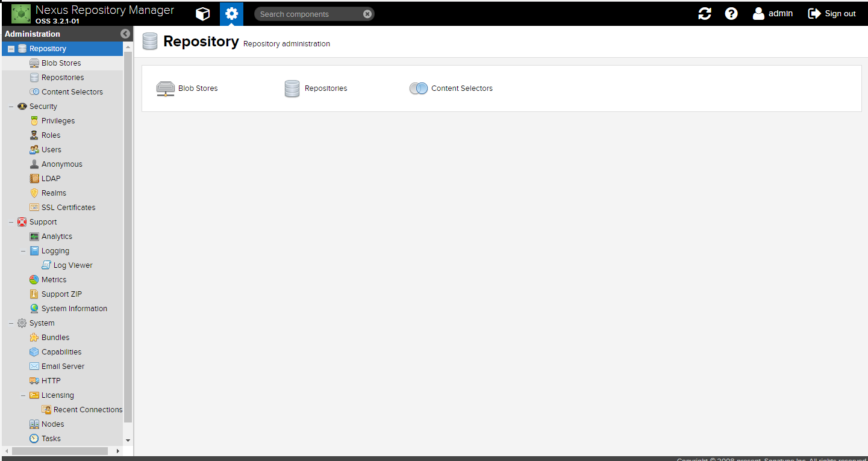868x461 pixels.
Task: Click the Privileges medal icon
Action: [x=34, y=120]
